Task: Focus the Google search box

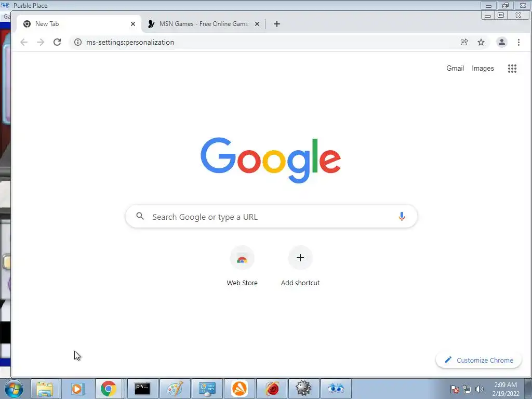Action: (x=271, y=217)
